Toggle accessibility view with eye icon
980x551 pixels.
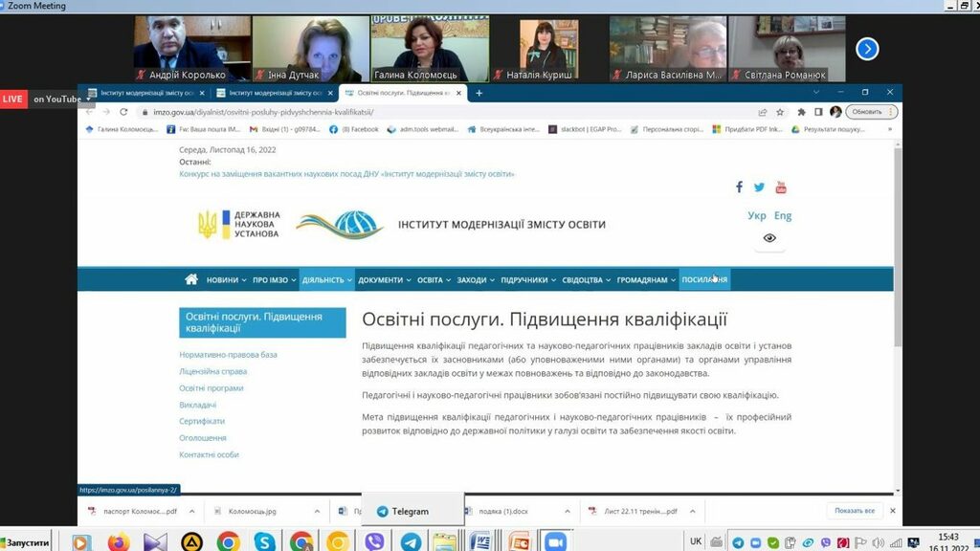(x=769, y=238)
